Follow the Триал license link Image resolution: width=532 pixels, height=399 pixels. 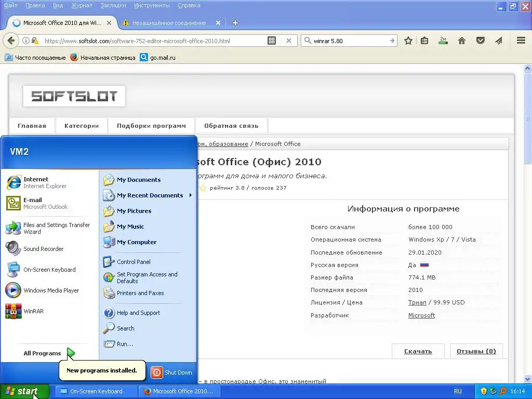point(417,302)
